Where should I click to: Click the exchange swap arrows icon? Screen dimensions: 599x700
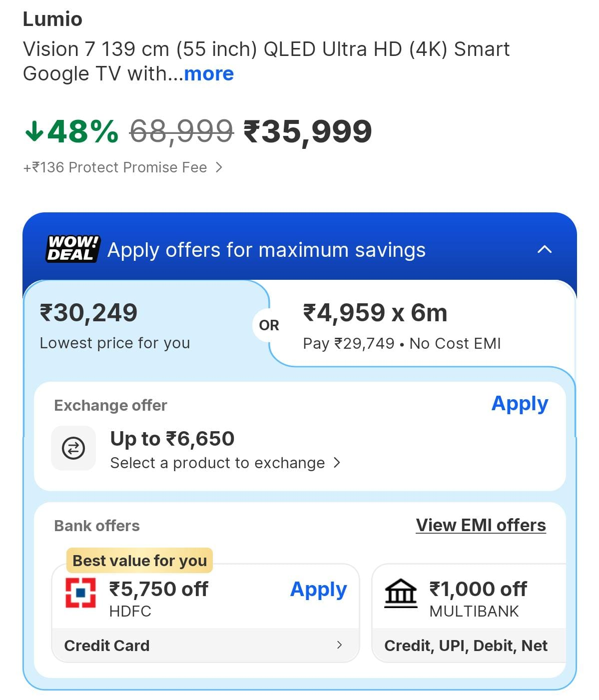73,448
